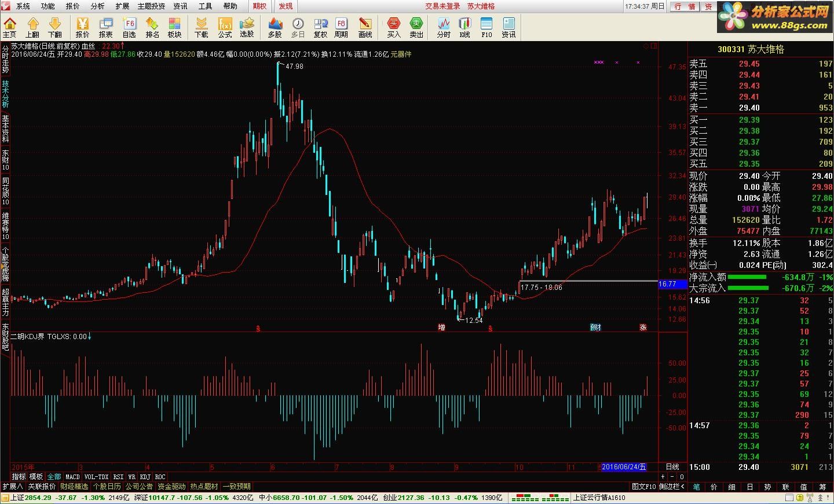
Task: Open the 公司公告 tab
Action: click(139, 487)
